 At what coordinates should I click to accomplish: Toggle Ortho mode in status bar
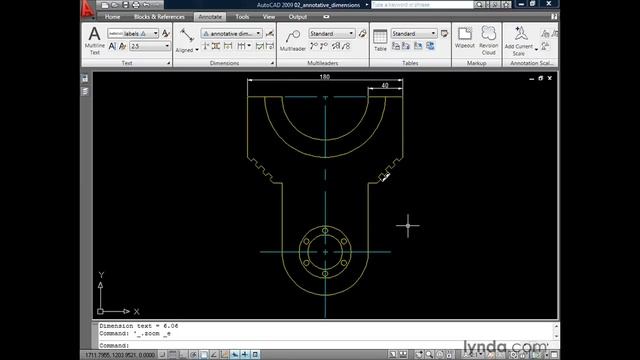[183, 355]
